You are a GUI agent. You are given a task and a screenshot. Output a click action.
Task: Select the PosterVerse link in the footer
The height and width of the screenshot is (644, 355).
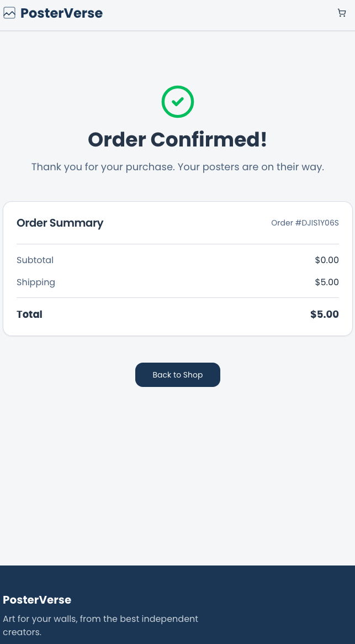click(37, 600)
